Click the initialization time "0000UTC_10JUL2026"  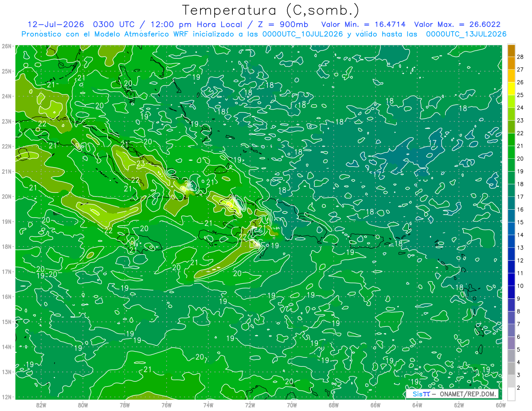[303, 34]
